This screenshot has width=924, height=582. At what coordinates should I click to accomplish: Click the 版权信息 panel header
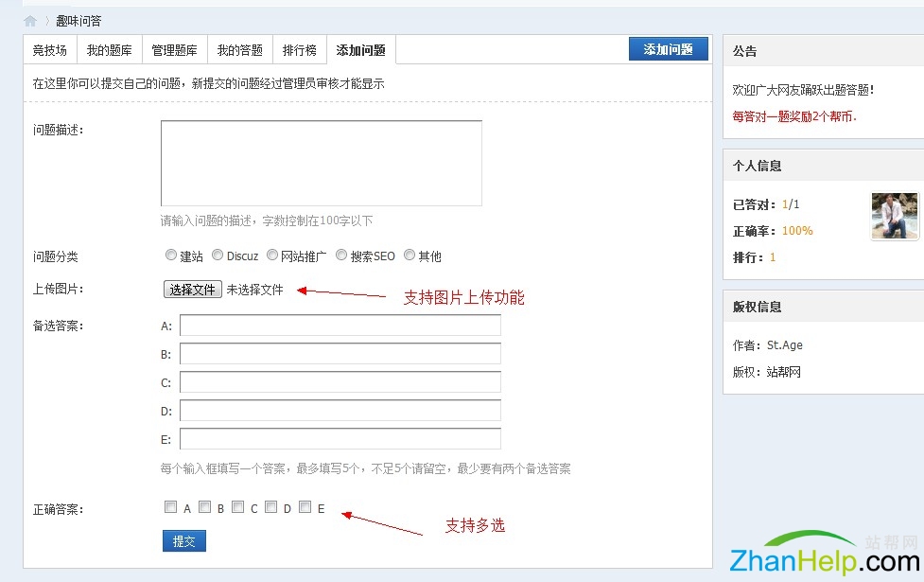click(x=823, y=307)
